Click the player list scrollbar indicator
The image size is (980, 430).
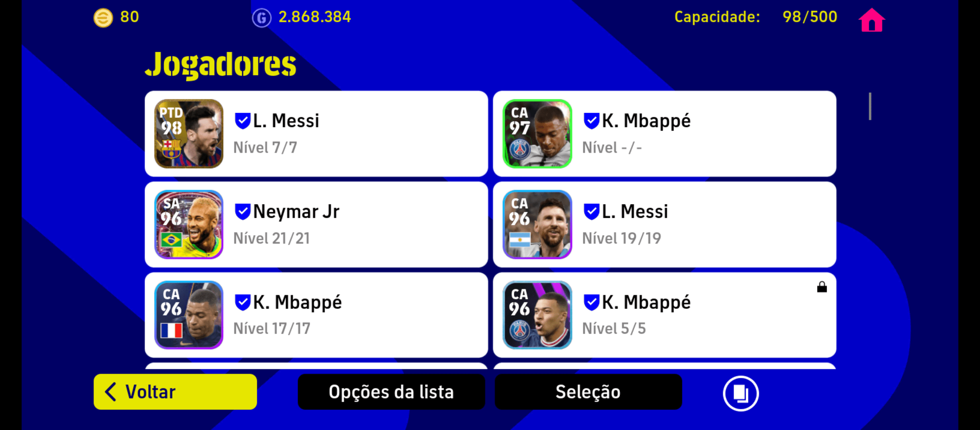(x=870, y=106)
